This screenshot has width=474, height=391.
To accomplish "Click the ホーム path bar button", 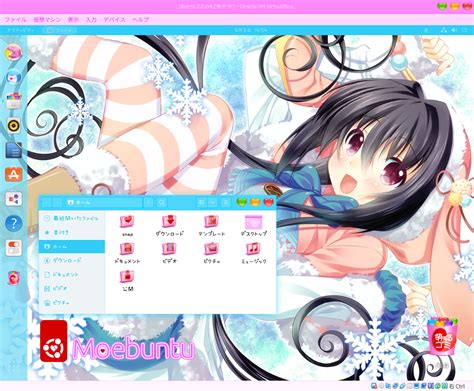I will point(79,202).
